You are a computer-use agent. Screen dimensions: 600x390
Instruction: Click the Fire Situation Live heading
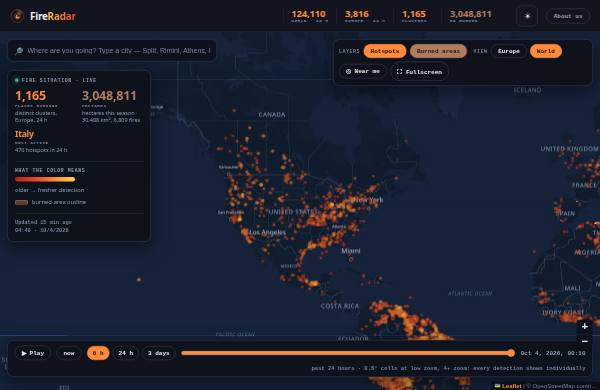point(59,80)
